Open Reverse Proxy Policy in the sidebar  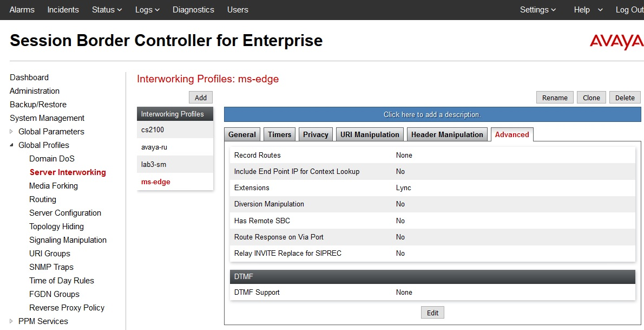[x=67, y=308]
